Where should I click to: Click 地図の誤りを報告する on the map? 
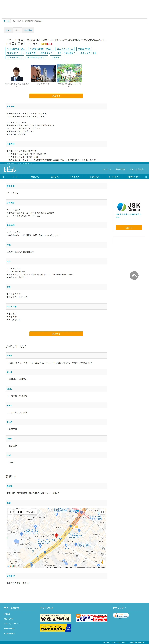point(99,567)
